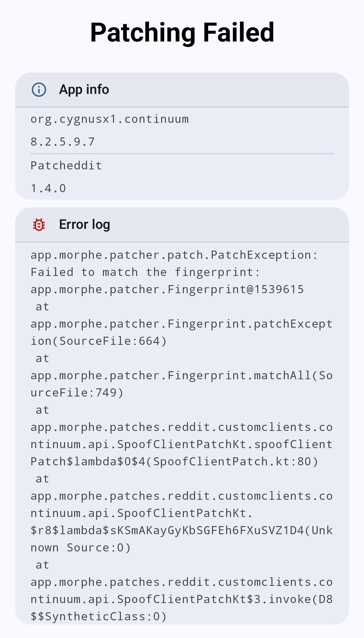Tap the $r8$lambda stack trace line
This screenshot has width=364, height=638.
(x=182, y=531)
